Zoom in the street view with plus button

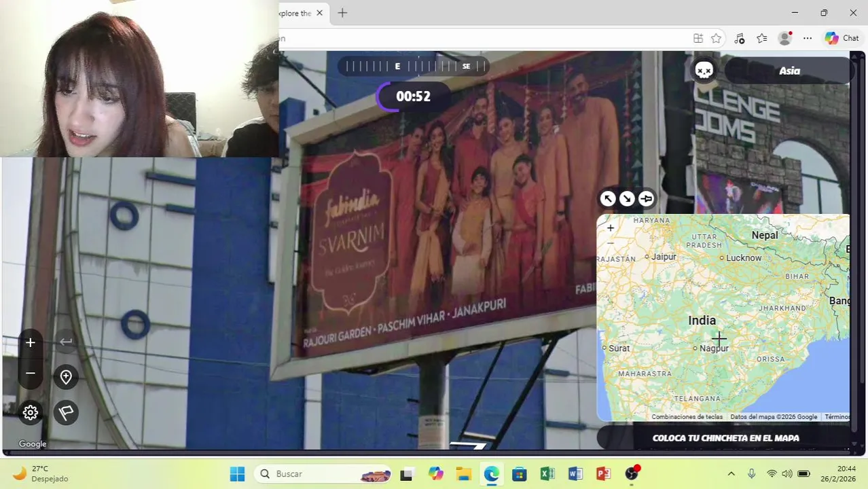(x=31, y=342)
